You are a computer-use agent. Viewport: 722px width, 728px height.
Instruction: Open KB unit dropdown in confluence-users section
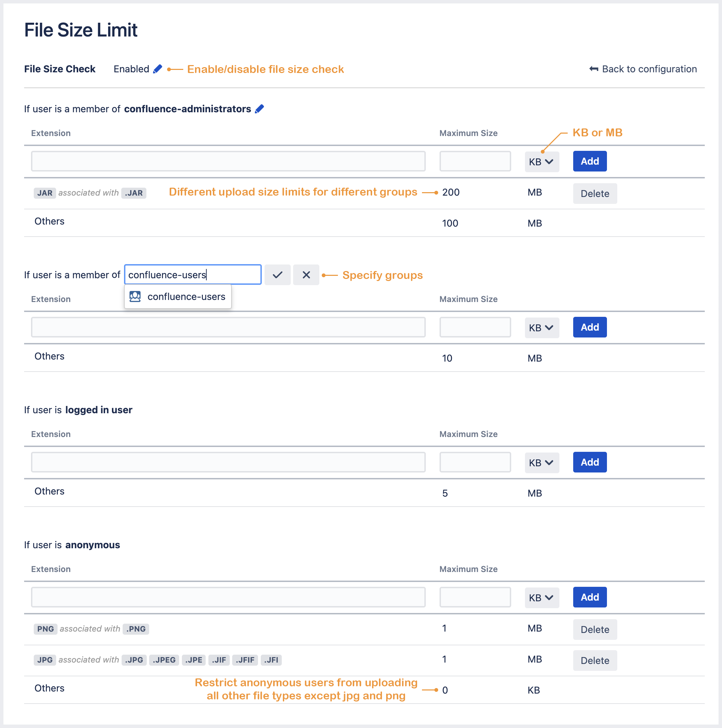(541, 327)
